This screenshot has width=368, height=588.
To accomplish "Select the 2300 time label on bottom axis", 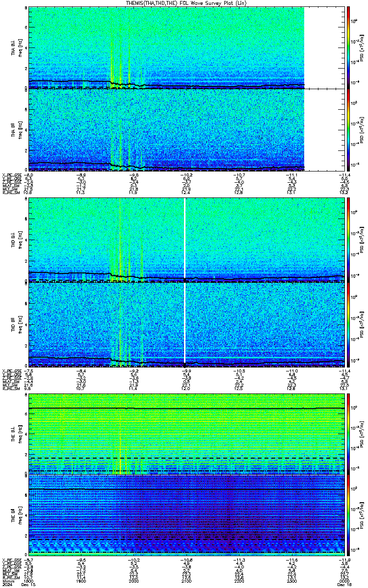I will pos(291,580).
